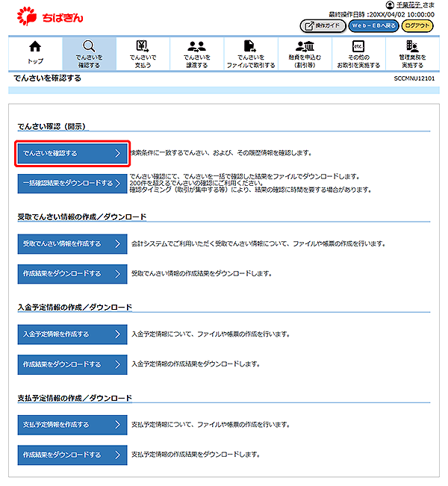Click the bank icon for 融資を申込む
Screen dimensions: 448x486
point(305,46)
